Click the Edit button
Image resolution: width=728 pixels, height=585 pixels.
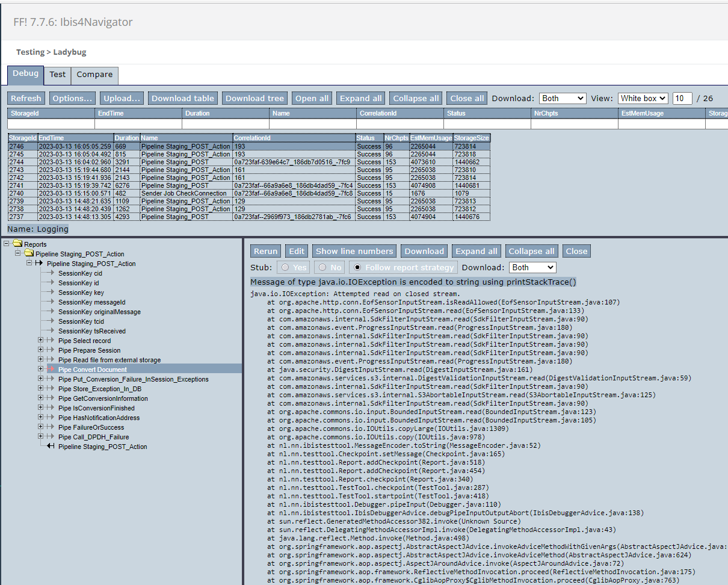click(296, 251)
